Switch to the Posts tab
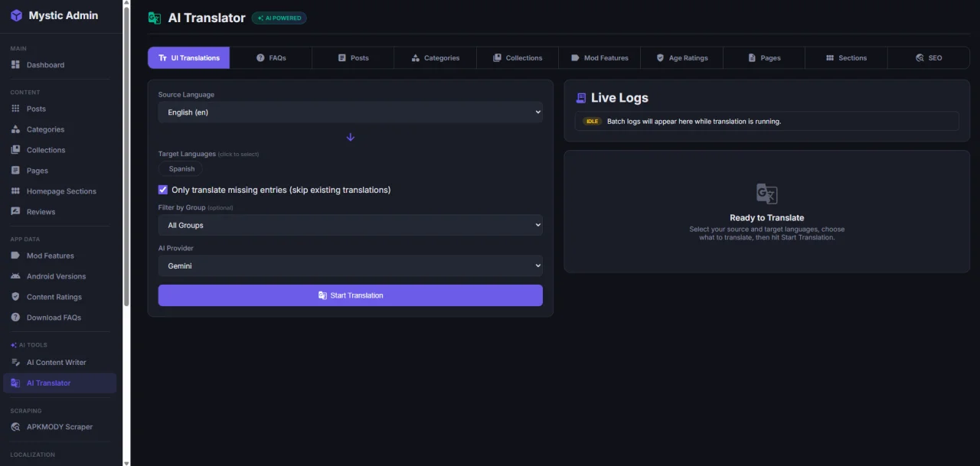980x466 pixels. pyautogui.click(x=353, y=58)
